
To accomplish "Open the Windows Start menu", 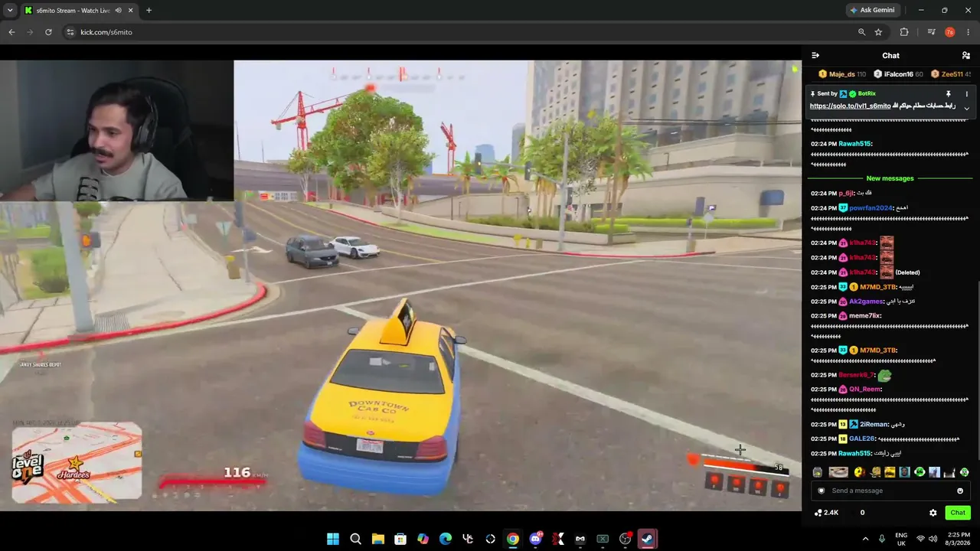I will (x=333, y=539).
